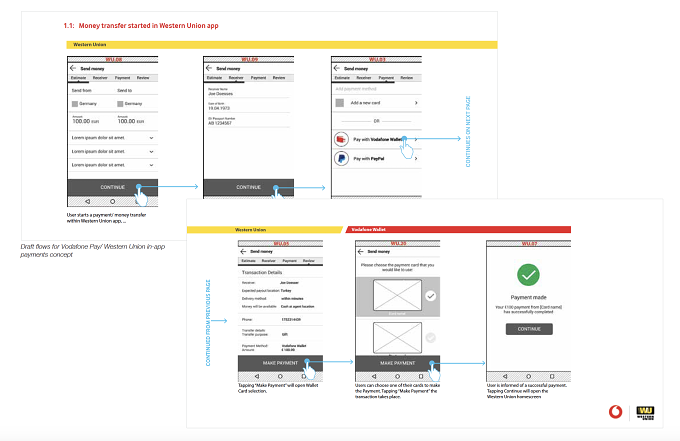
Task: Select the Estimate tab on screen WU.08
Action: [x=78, y=78]
